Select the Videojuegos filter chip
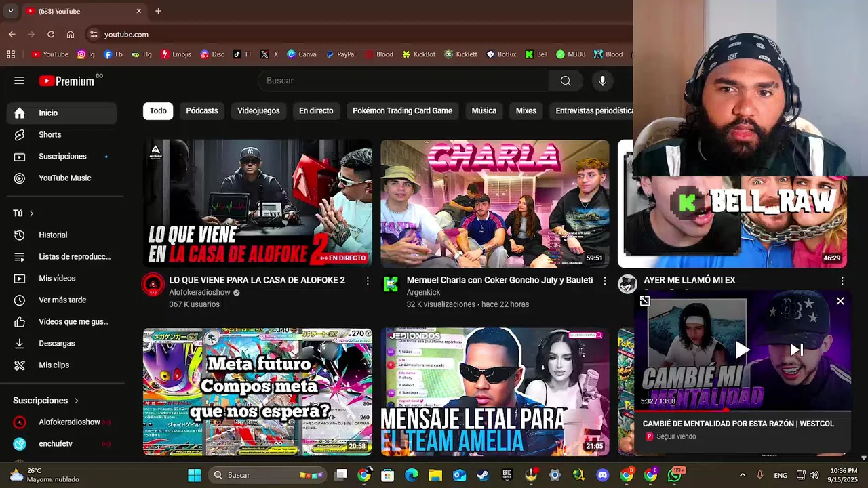This screenshot has width=868, height=488. pyautogui.click(x=258, y=110)
